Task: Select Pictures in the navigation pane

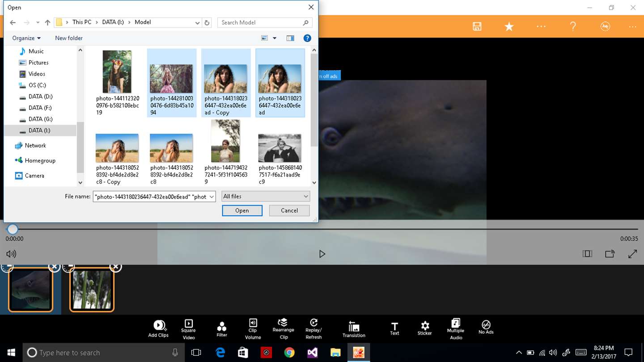Action: [38, 63]
